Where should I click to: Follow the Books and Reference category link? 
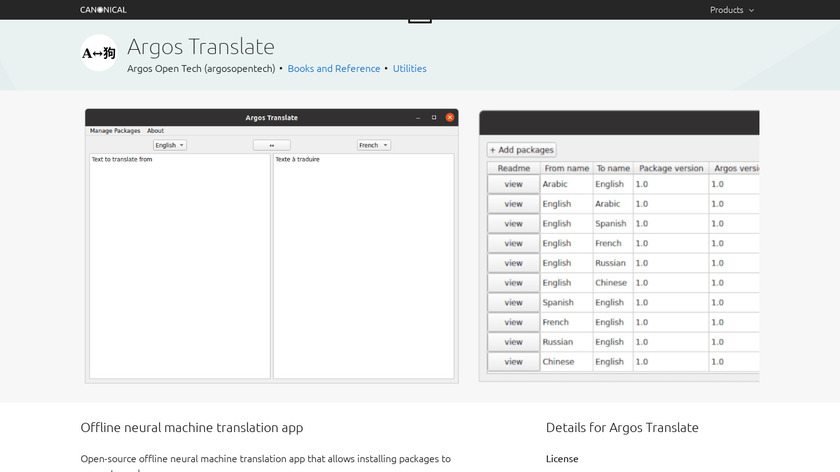click(334, 69)
